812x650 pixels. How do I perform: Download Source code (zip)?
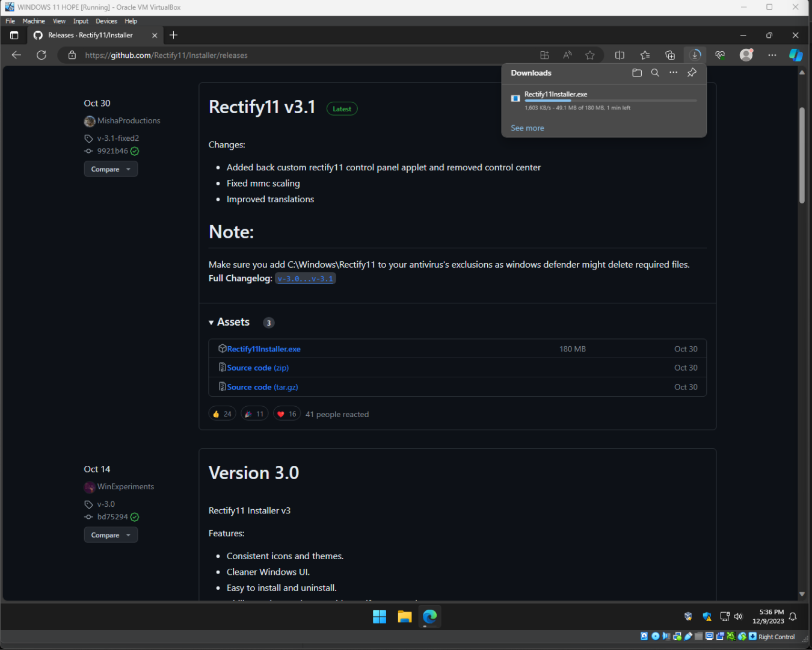tap(258, 368)
